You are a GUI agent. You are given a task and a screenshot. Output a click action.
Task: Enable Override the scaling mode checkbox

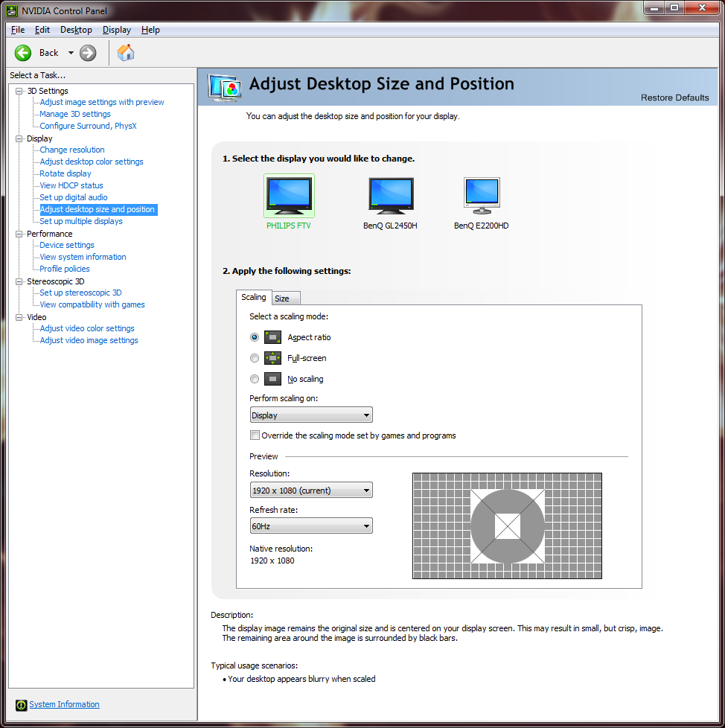(x=255, y=435)
